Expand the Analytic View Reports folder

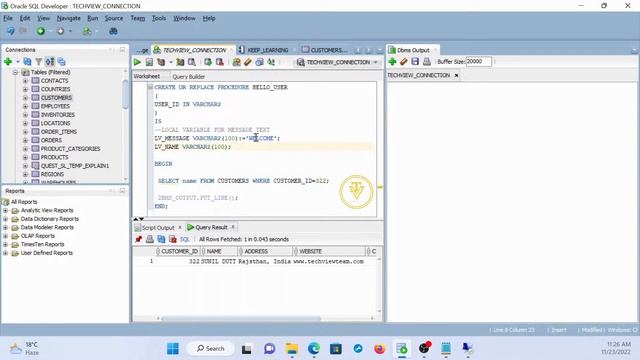(x=5, y=211)
